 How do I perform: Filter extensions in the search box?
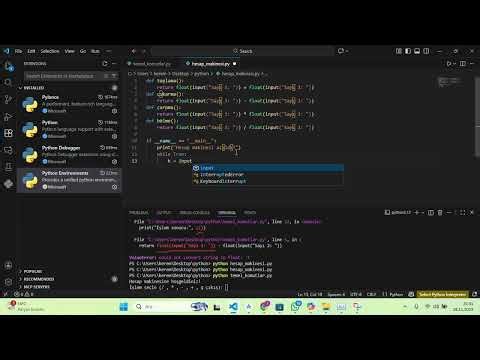coord(114,76)
